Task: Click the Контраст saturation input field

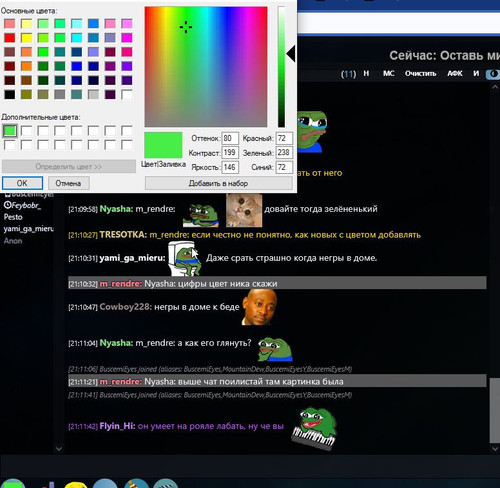Action: [x=230, y=153]
